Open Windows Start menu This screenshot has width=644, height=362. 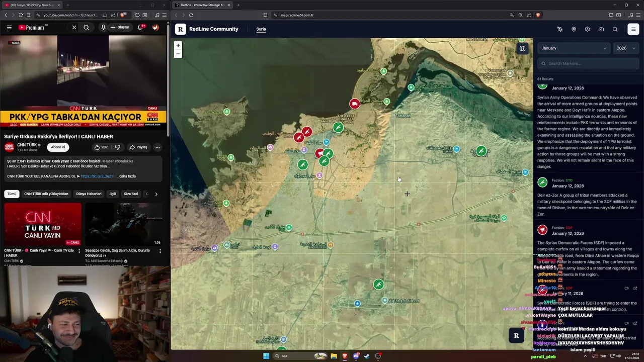(266, 356)
